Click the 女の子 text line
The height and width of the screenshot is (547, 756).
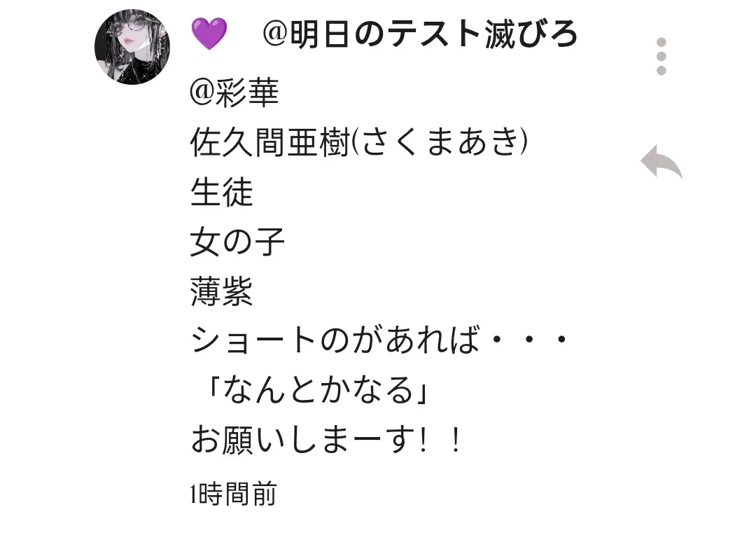pyautogui.click(x=237, y=242)
